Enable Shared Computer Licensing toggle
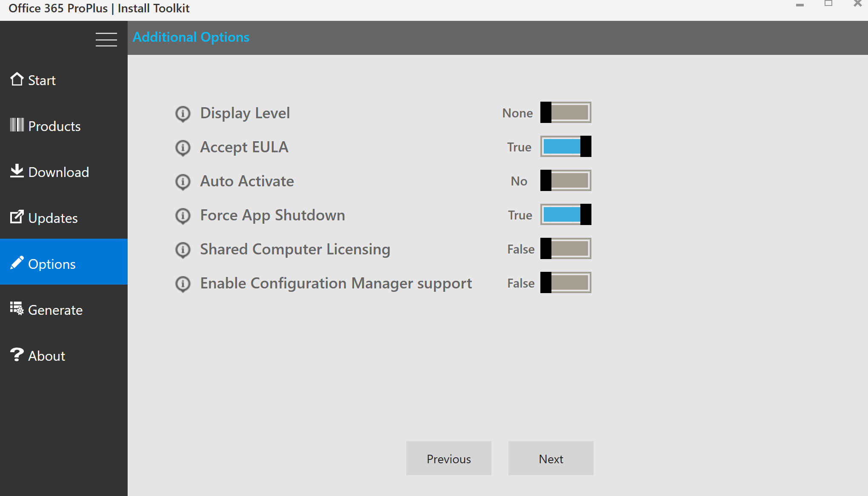868x496 pixels. 565,248
